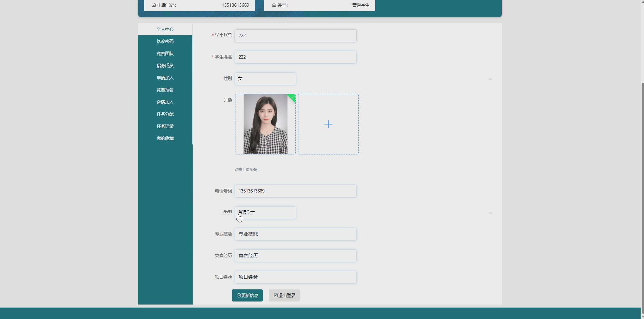Open the gender selector showing 女

[265, 79]
